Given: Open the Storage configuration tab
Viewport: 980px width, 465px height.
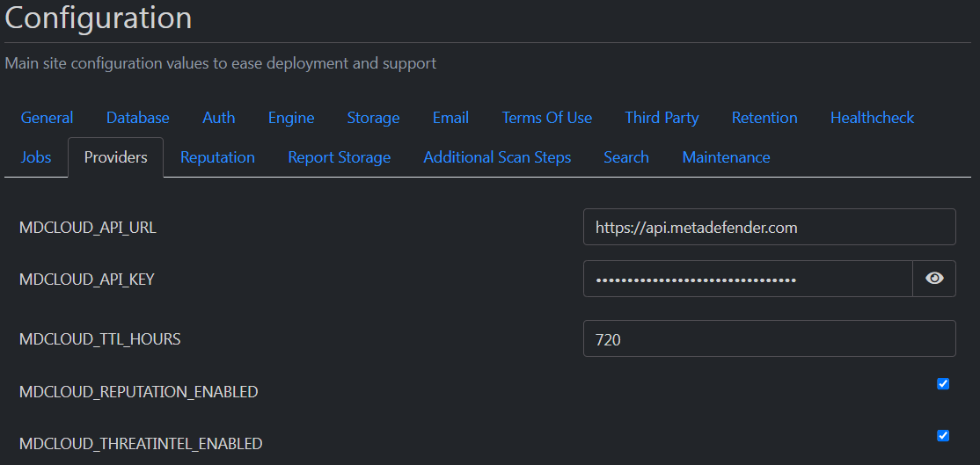Looking at the screenshot, I should tap(373, 117).
